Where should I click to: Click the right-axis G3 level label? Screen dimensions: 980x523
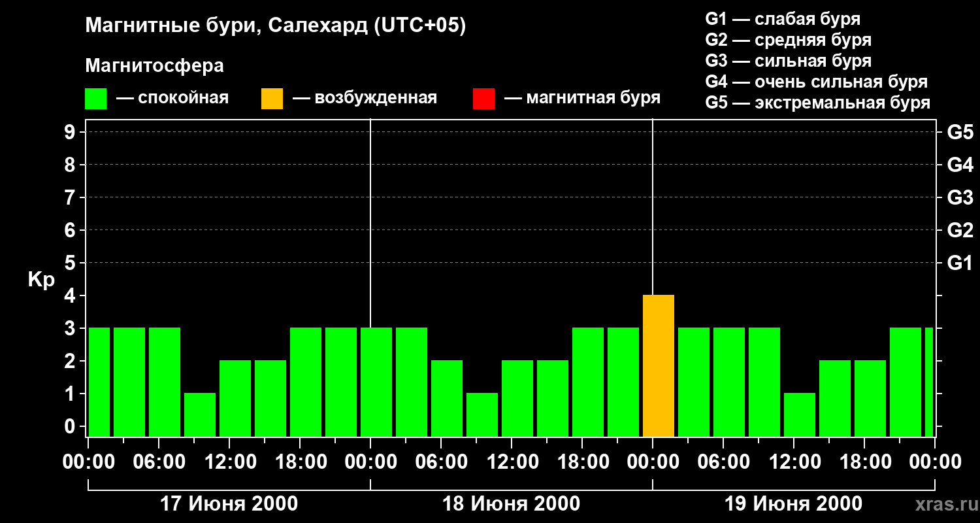(960, 198)
